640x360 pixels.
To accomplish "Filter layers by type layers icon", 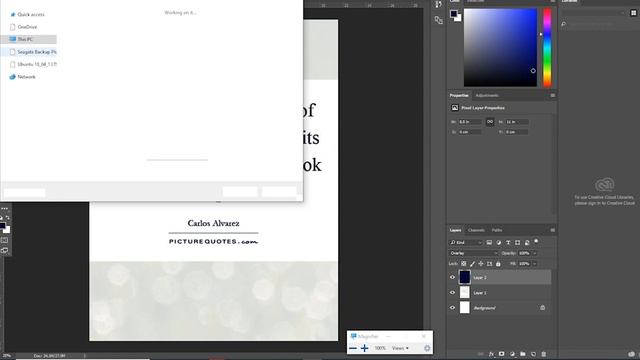I will pyautogui.click(x=508, y=242).
